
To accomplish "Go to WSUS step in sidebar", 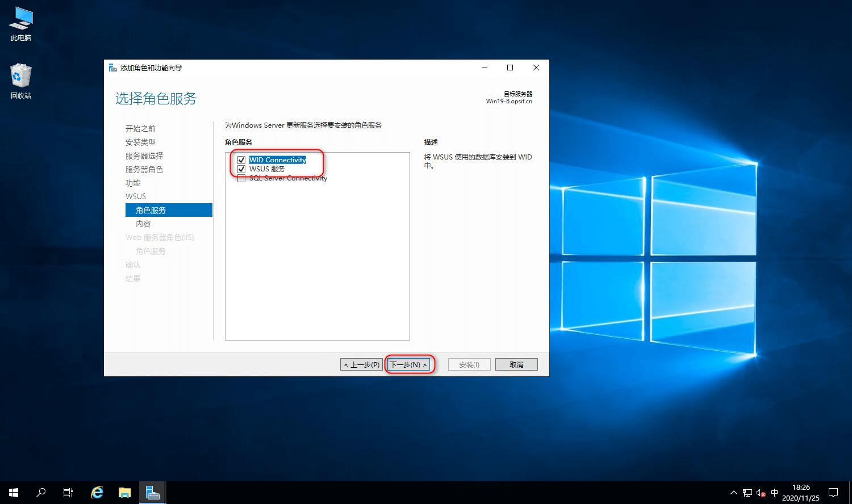I will click(x=136, y=196).
